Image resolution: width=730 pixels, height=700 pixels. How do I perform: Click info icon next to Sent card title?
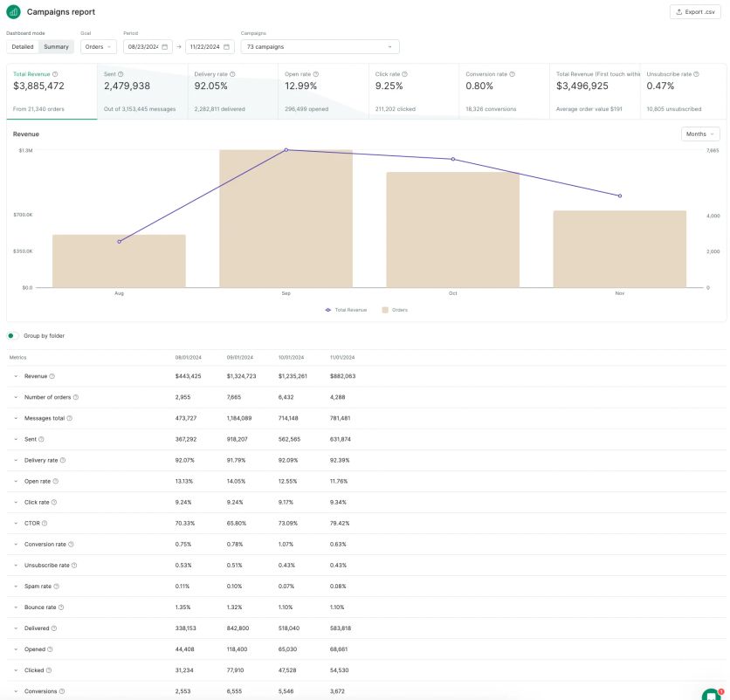click(x=121, y=74)
